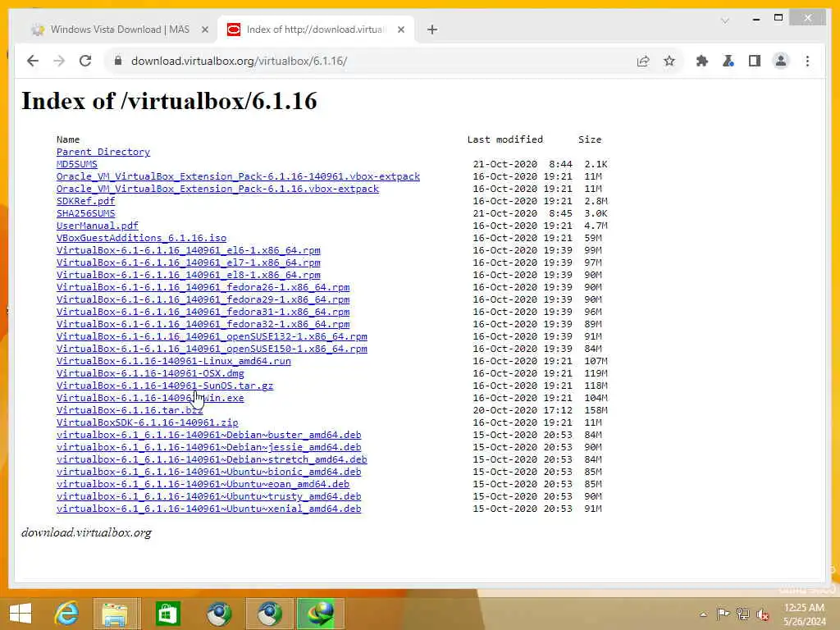Download VirtualBox-6.1.16-140961-Win.exe
840x630 pixels.
pos(150,399)
